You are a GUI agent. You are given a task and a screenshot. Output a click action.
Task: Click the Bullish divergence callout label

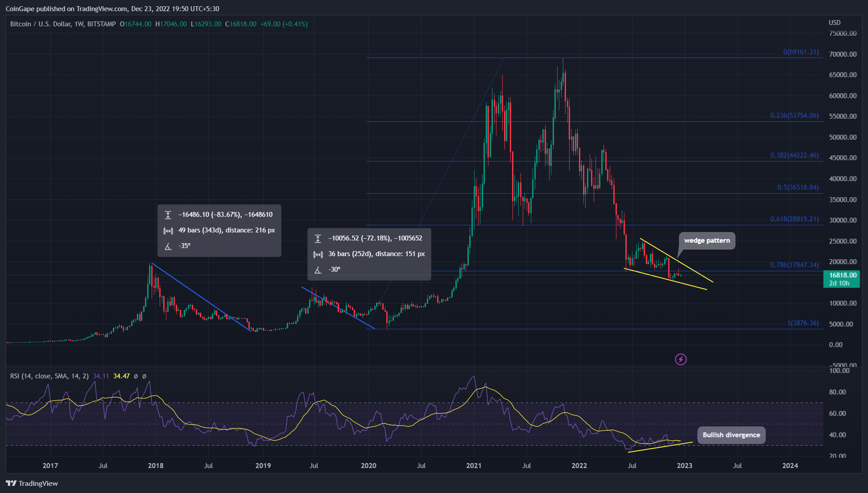click(731, 435)
